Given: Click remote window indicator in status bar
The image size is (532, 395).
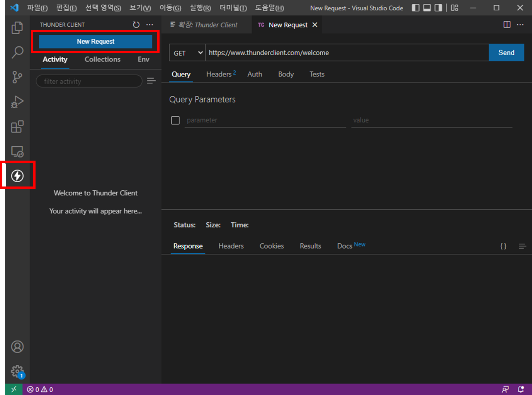Looking at the screenshot, I should pos(14,389).
